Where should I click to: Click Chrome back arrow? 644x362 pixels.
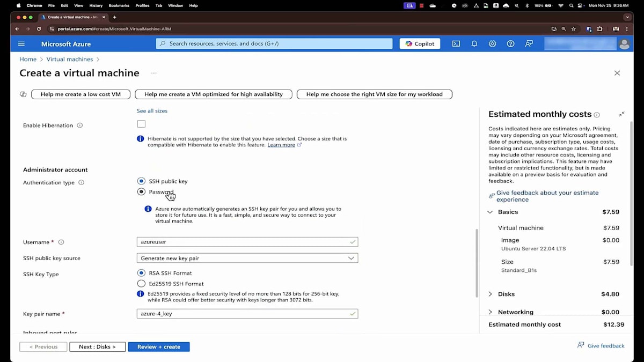pyautogui.click(x=17, y=29)
